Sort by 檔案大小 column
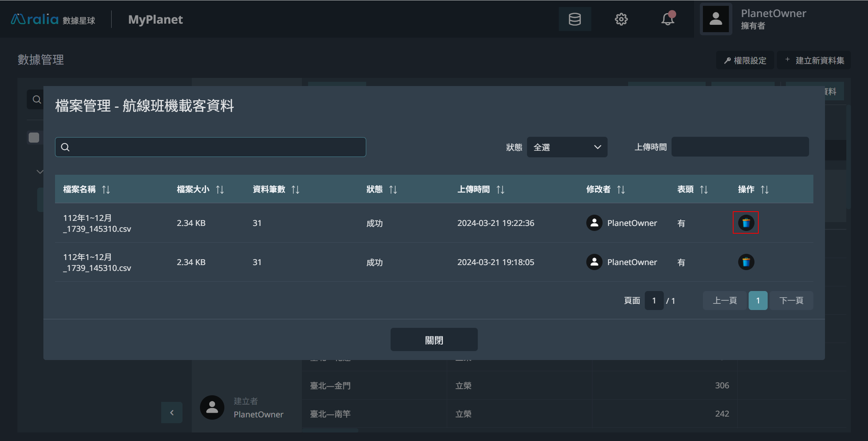Viewport: 868px width, 441px height. 220,189
